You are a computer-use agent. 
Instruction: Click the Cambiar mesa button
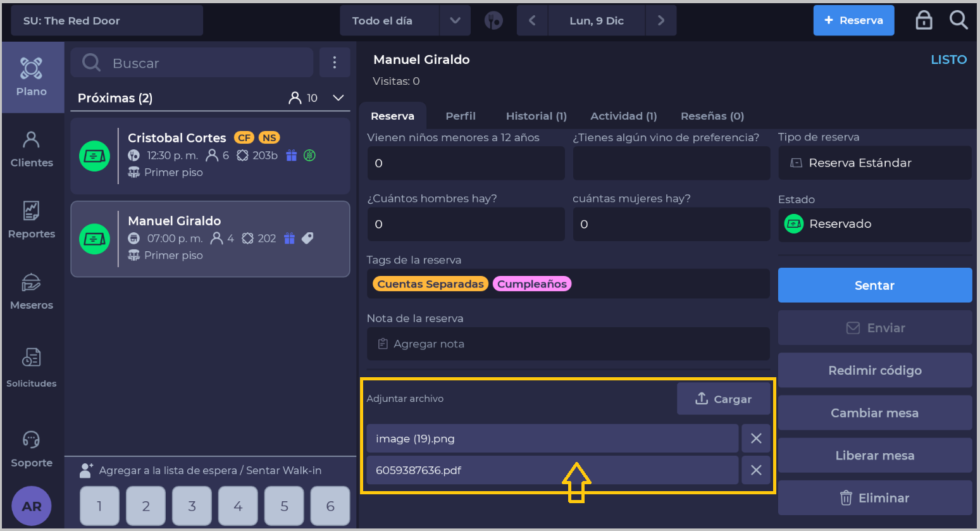(x=875, y=413)
